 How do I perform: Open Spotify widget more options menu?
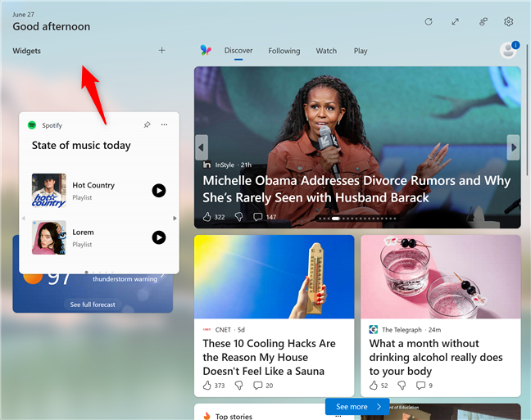click(x=164, y=125)
